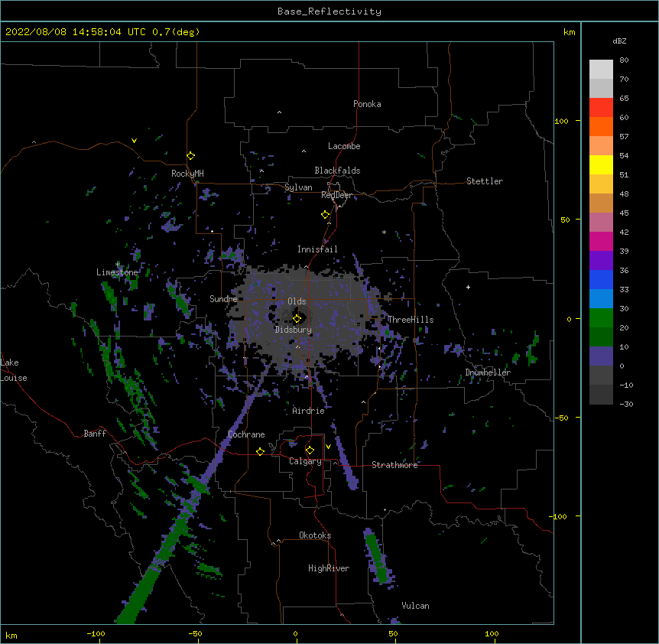Click the Sundre town label
Viewport: 659px width, 644px height.
223,299
